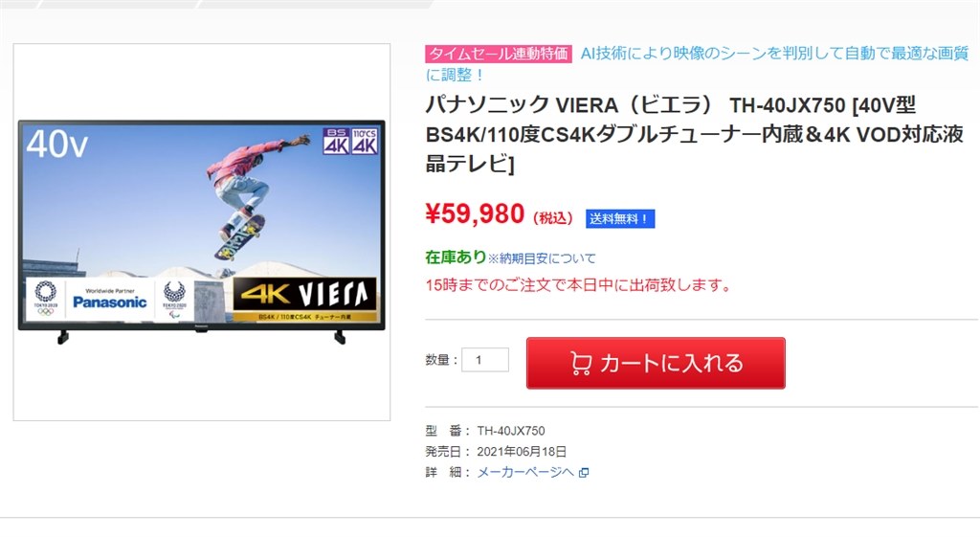
Task: Click the Tokyo 2020 Olympic rings emblem
Action: (46, 299)
